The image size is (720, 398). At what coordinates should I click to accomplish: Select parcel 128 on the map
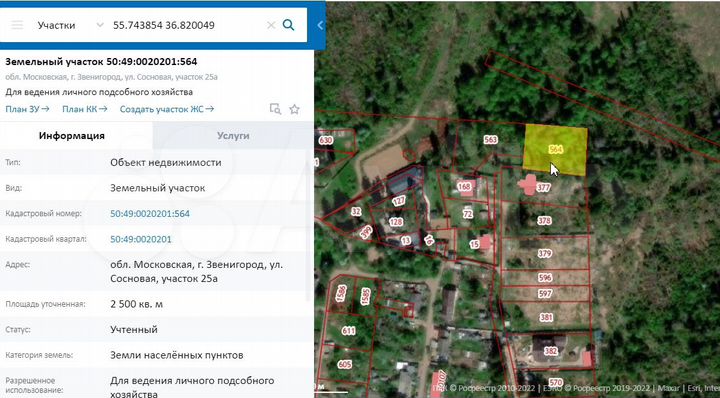pos(396,222)
